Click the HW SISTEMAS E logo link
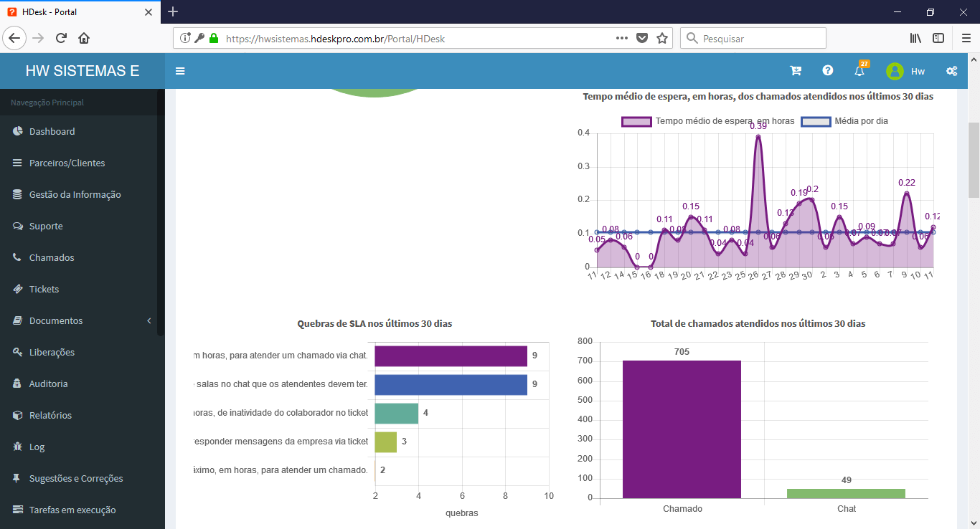980x529 pixels. (83, 71)
